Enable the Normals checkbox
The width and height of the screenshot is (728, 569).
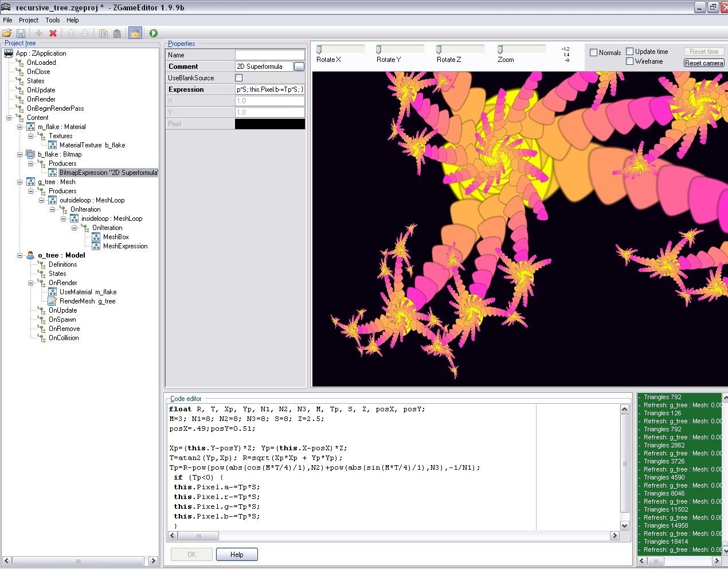[594, 52]
